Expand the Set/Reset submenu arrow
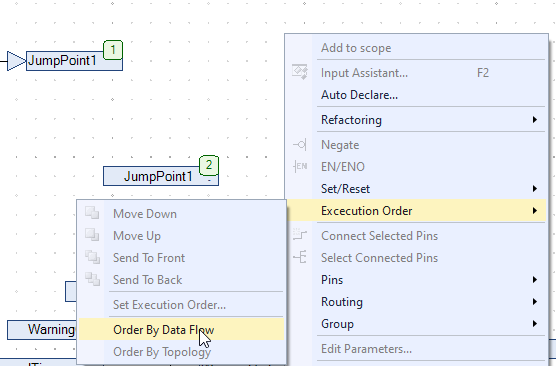The image size is (556, 366). (x=534, y=189)
